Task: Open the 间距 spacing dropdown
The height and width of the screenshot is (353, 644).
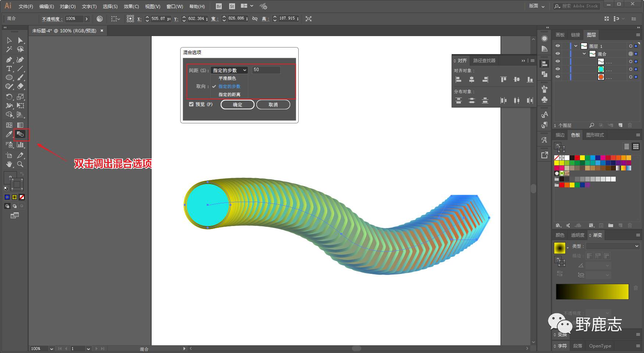Action: [x=229, y=70]
